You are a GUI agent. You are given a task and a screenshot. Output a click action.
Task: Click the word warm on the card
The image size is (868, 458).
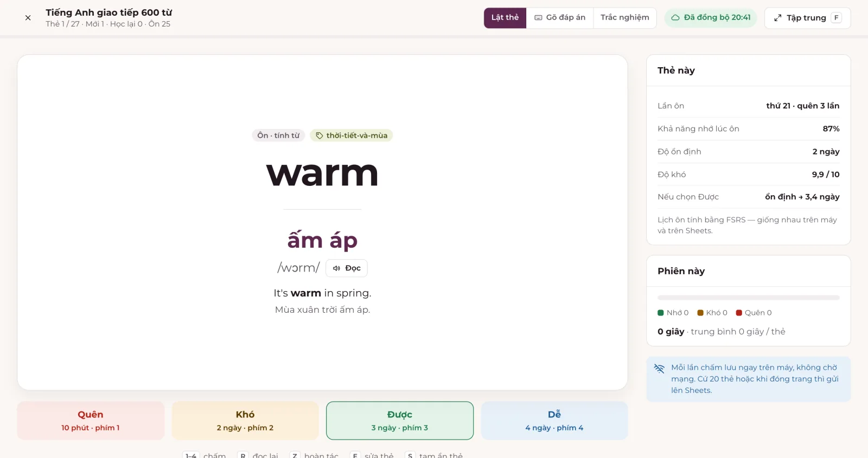click(322, 174)
